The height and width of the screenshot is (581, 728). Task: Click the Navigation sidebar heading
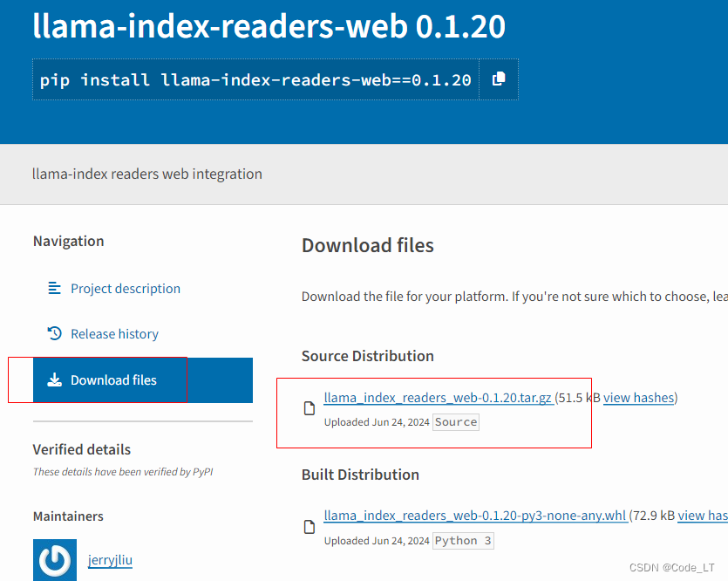pos(69,241)
